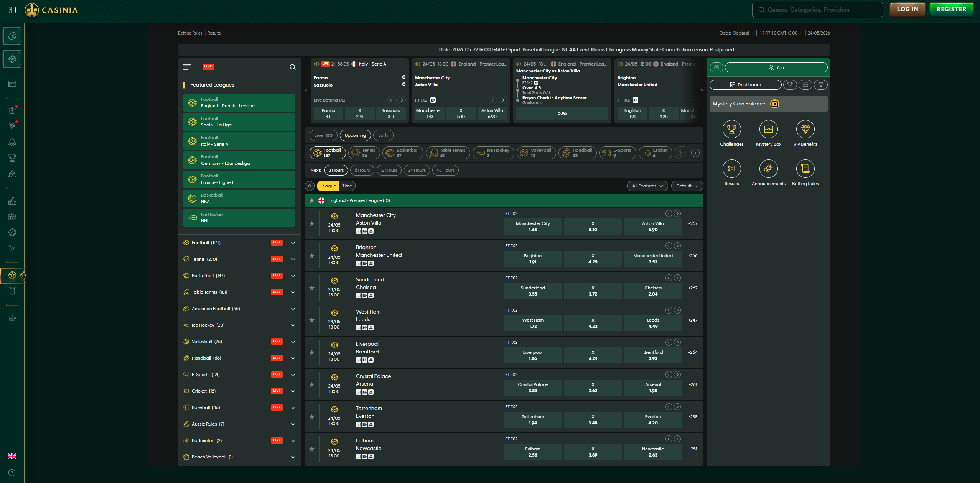980x483 pixels.
Task: Click the REGISTER button
Action: [951, 9]
